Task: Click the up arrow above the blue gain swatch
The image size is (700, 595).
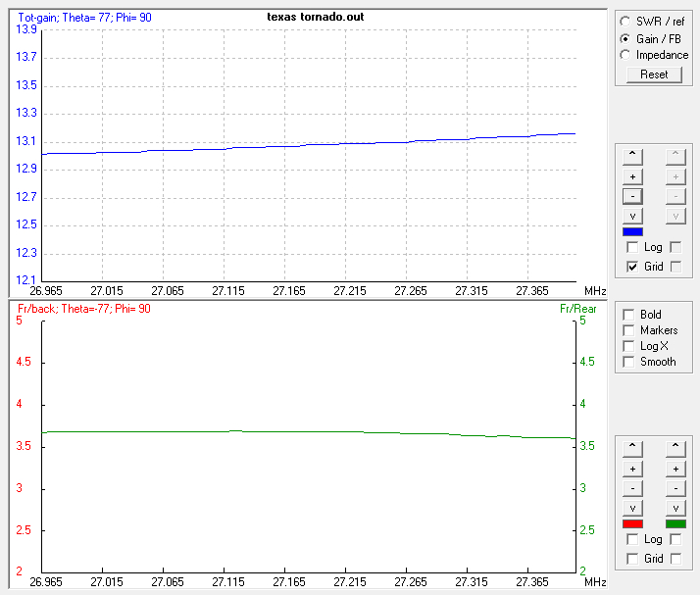Action: pyautogui.click(x=633, y=155)
